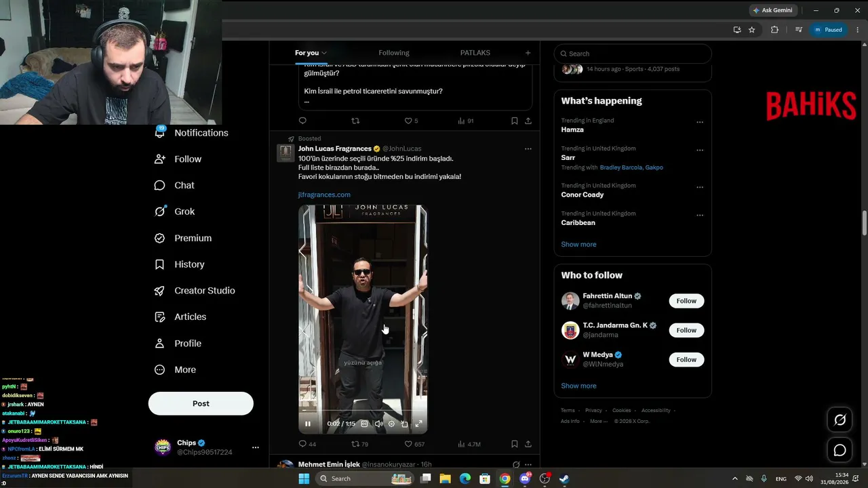Reply to the post with 91 views

click(x=302, y=121)
